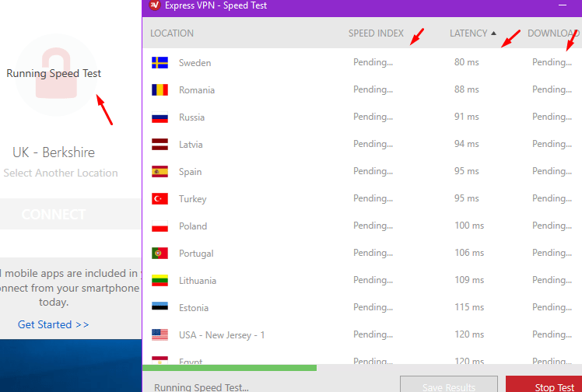
Task: Select the Sweden location name
Action: pyautogui.click(x=195, y=63)
